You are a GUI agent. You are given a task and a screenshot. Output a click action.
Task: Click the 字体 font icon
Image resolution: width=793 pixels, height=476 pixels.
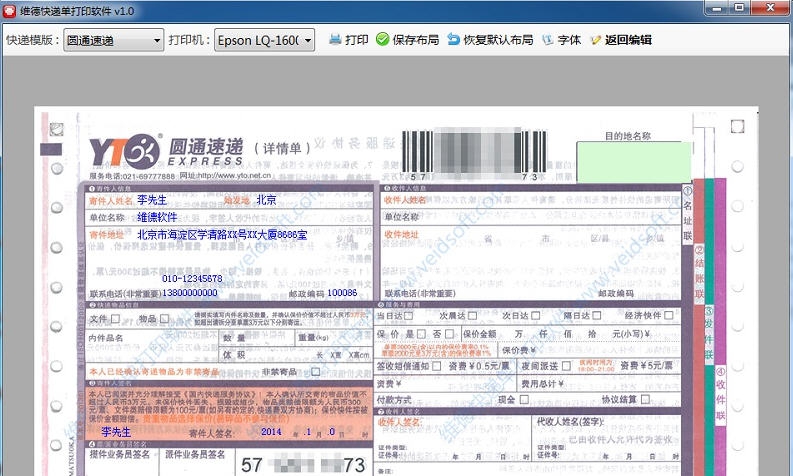coord(547,39)
